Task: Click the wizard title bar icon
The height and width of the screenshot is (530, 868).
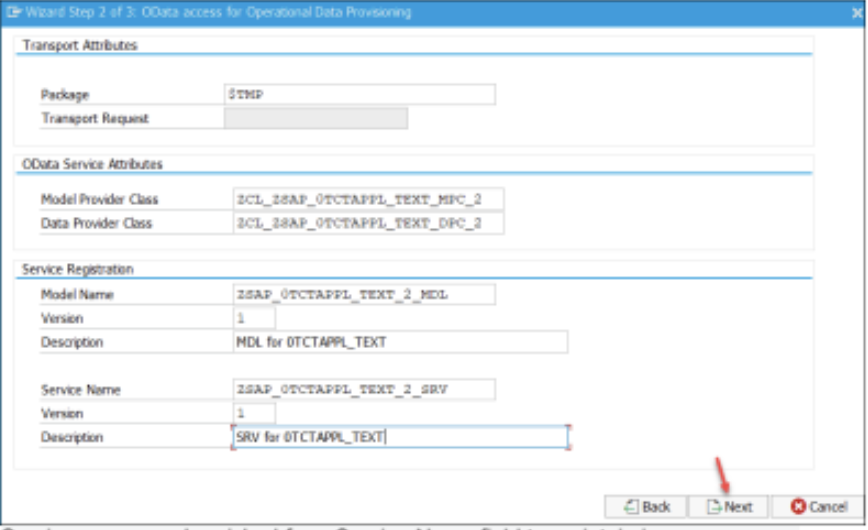Action: [x=13, y=12]
